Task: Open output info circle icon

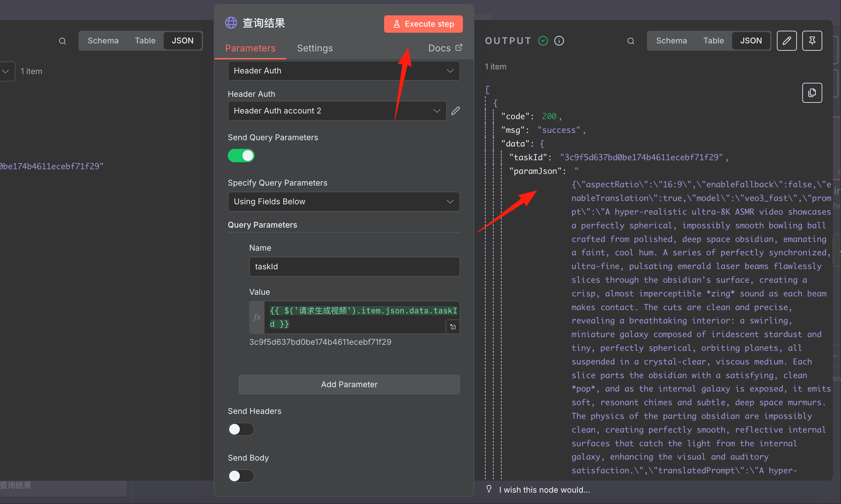Action: click(x=559, y=41)
